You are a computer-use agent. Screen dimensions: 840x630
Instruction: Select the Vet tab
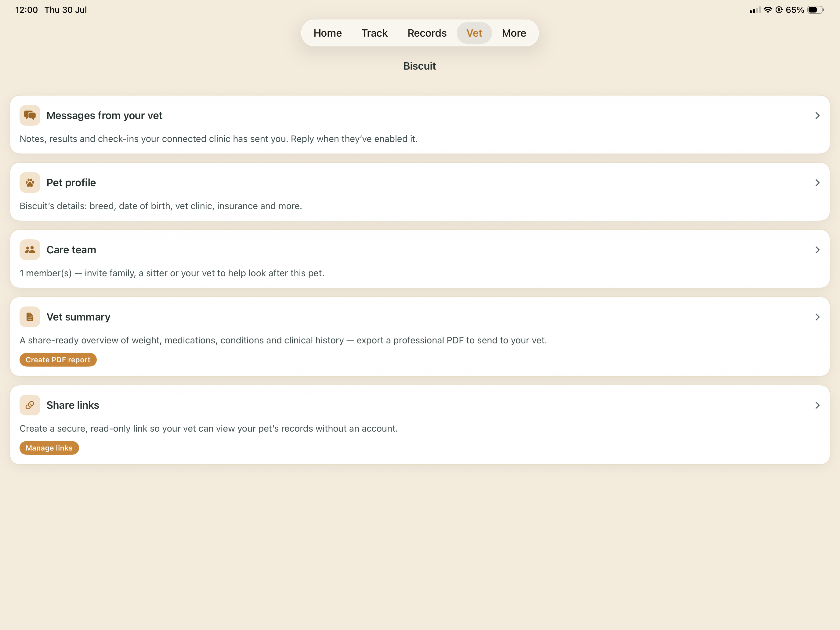pos(474,33)
